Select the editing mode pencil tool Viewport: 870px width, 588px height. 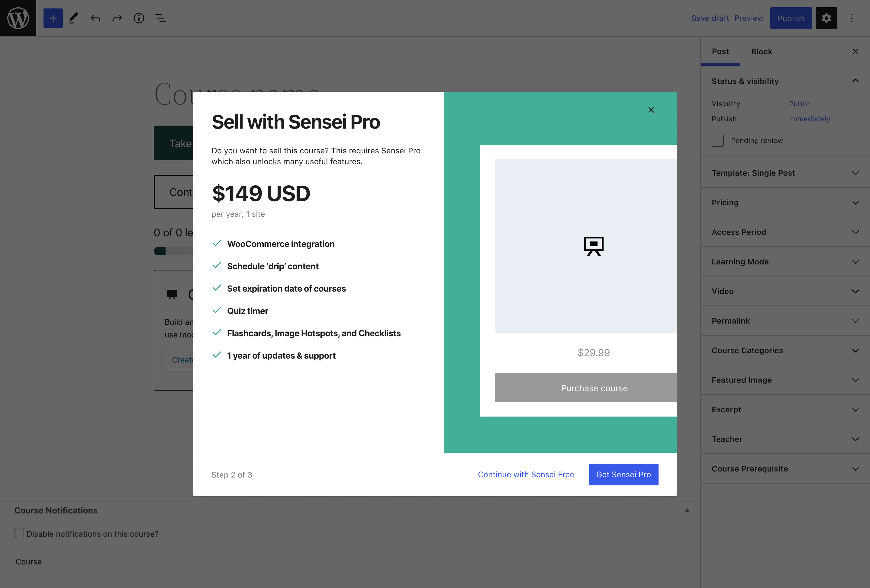tap(73, 18)
